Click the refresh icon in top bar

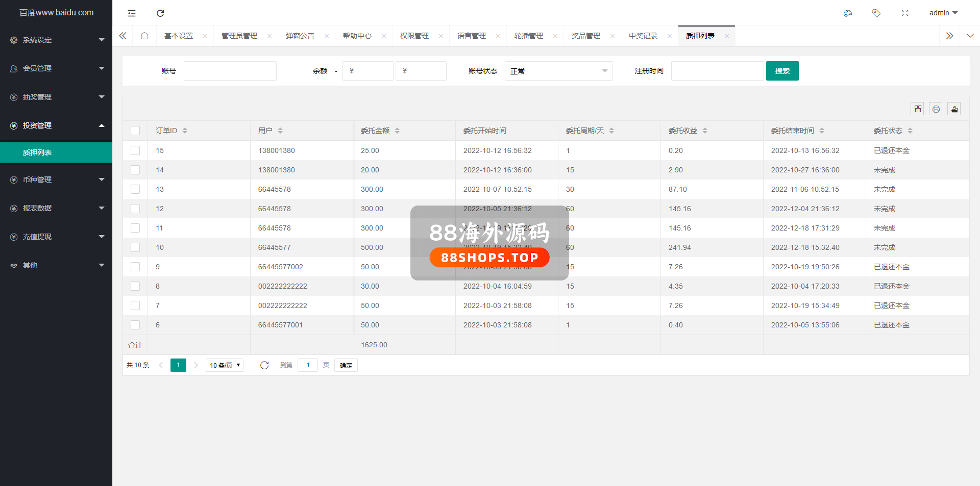coord(160,13)
